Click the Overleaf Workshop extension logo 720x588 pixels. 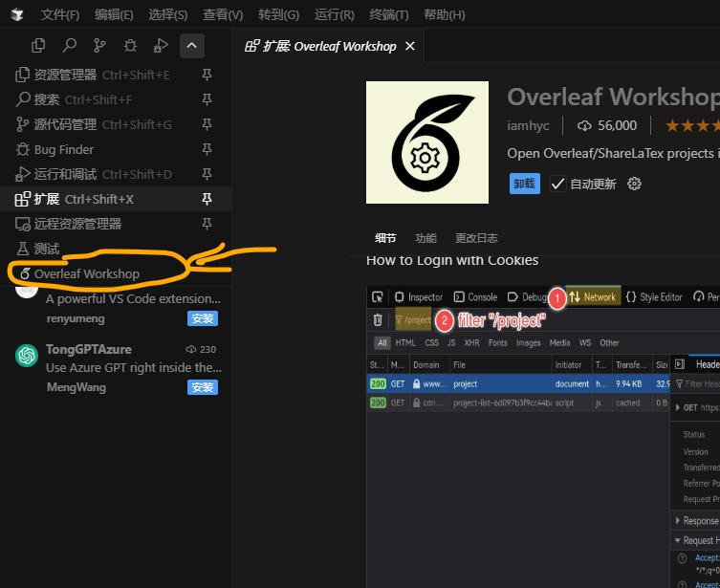point(427,142)
